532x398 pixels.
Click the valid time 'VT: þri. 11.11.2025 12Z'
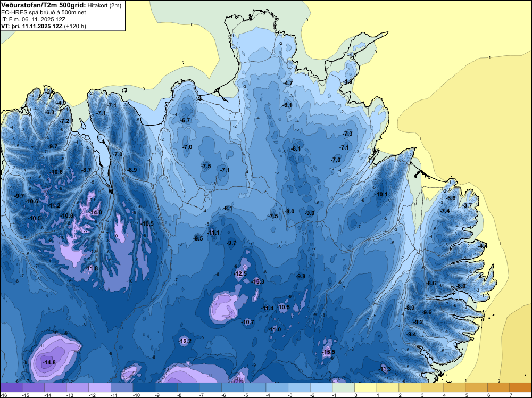(x=32, y=26)
